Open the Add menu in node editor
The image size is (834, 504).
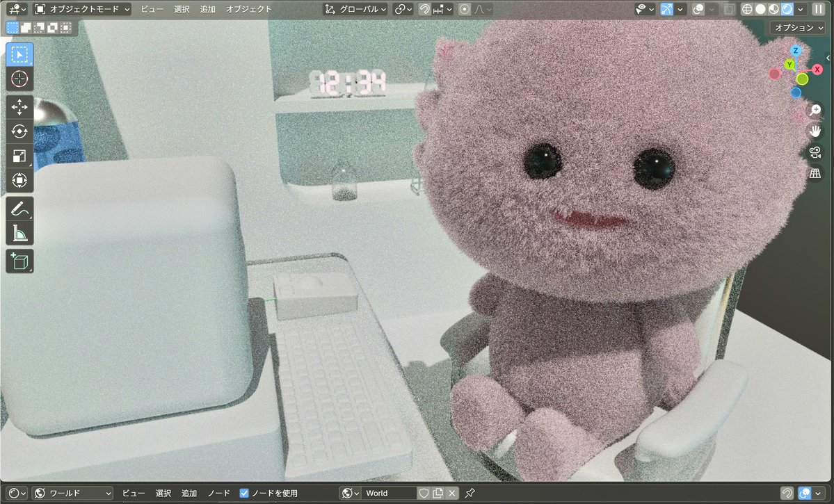189,494
